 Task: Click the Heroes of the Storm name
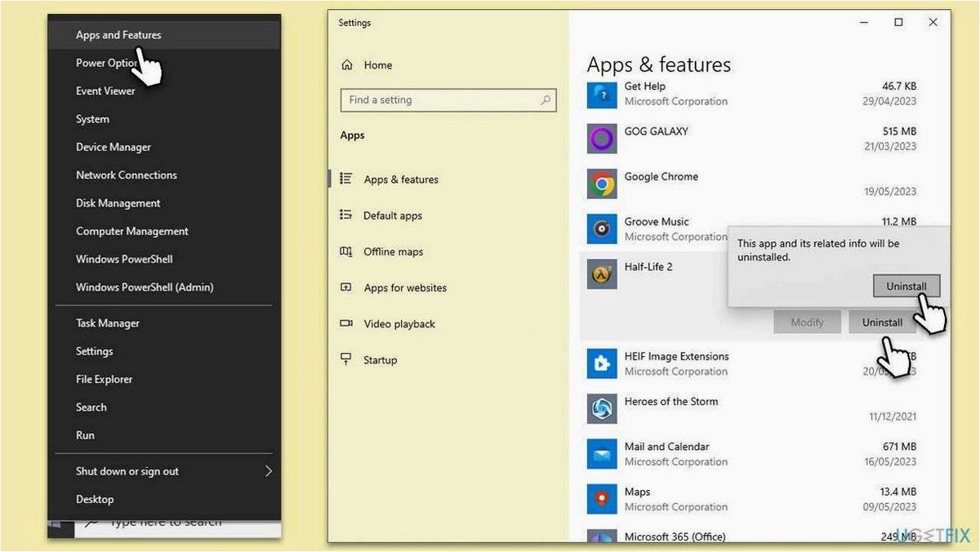tap(671, 402)
